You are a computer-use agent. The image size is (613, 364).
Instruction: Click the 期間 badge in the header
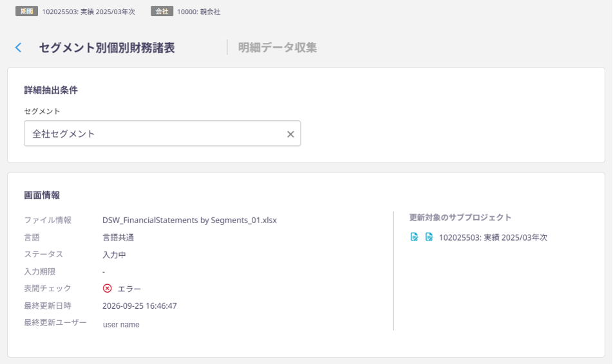click(26, 12)
